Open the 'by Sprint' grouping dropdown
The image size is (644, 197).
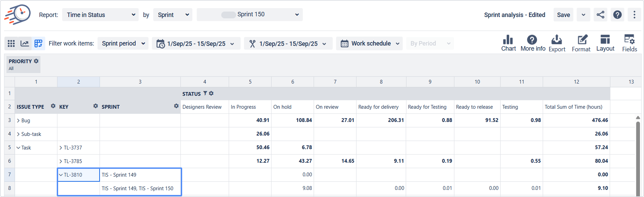(173, 15)
